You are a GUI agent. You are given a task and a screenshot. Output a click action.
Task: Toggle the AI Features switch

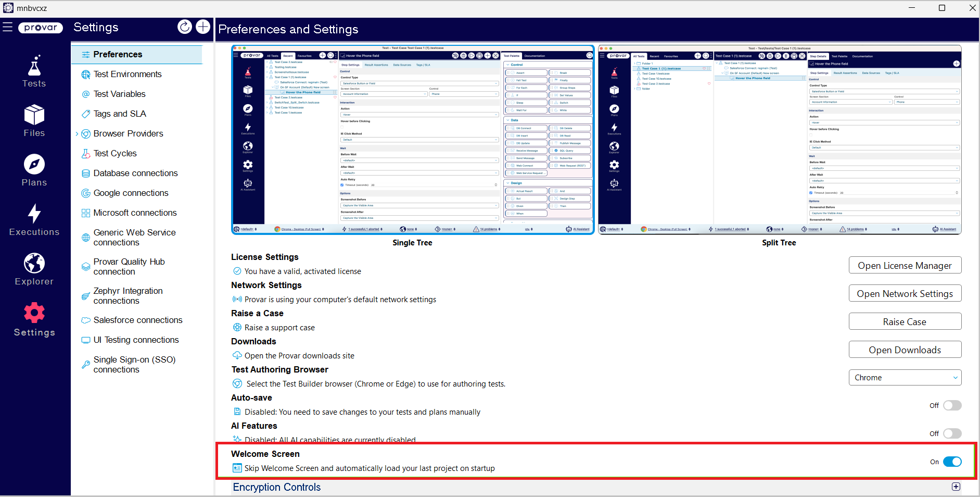[x=952, y=433]
